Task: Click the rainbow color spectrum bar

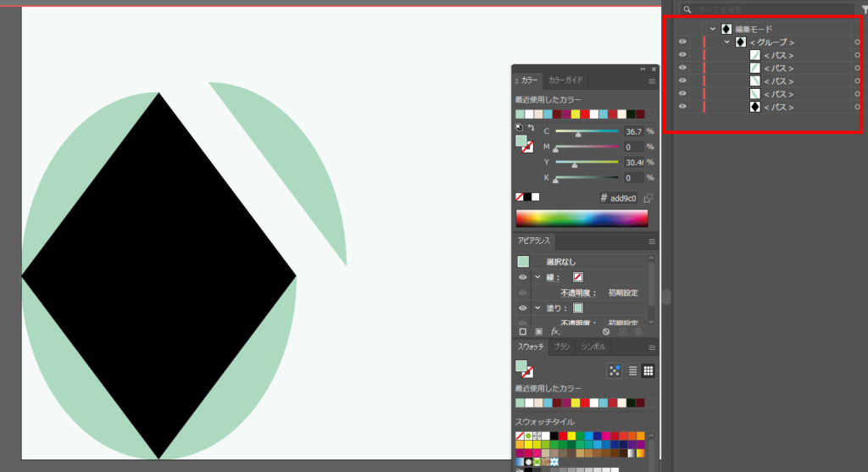Action: 581,219
